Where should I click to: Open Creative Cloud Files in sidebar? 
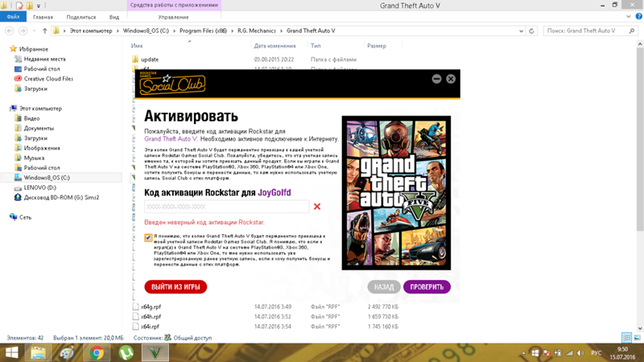[x=48, y=78]
